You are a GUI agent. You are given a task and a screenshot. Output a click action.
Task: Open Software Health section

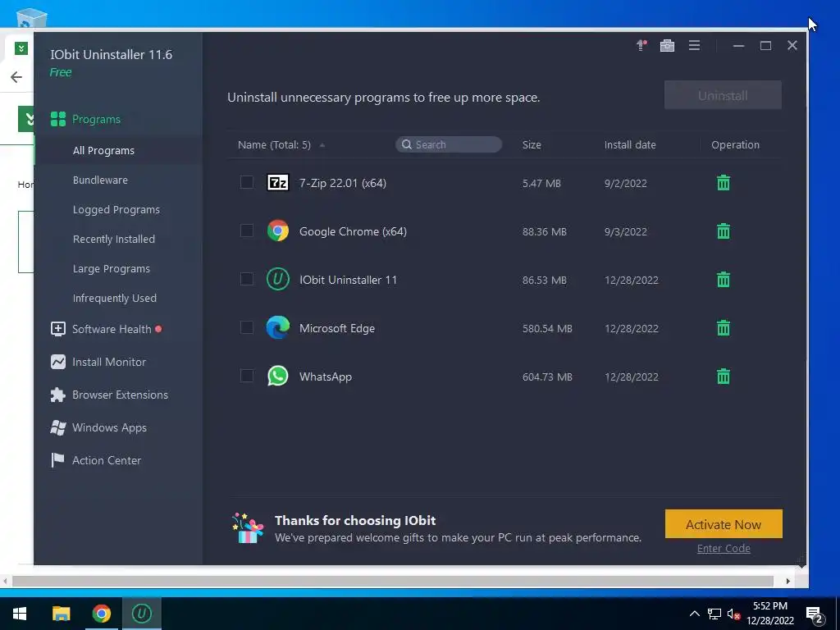106,329
